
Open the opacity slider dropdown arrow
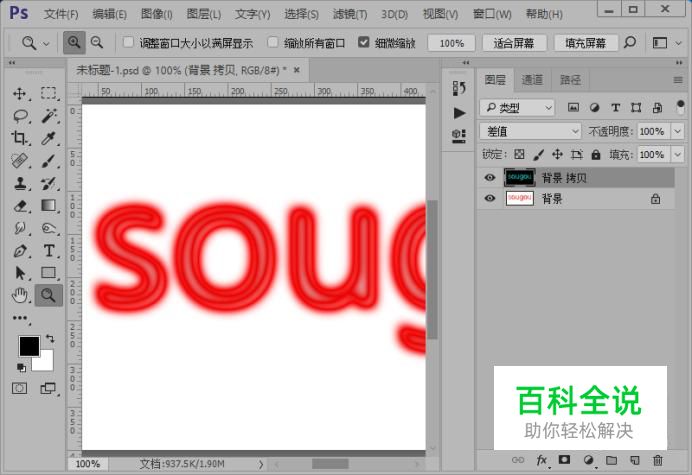677,131
